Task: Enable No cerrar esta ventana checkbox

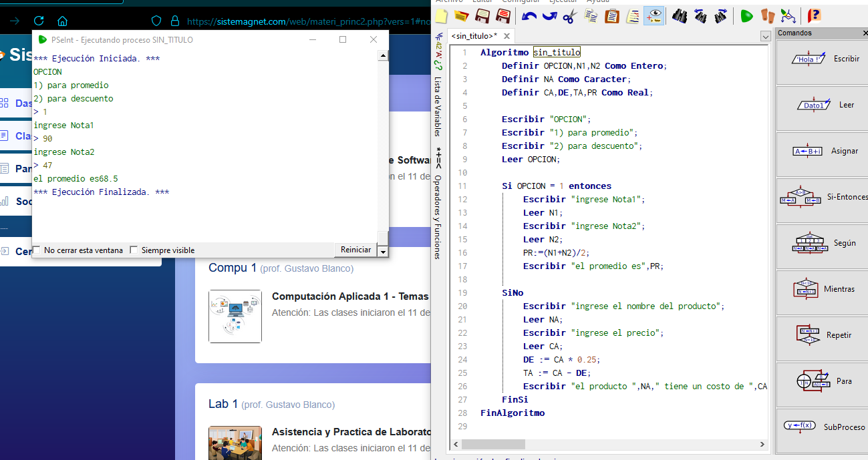Action: click(37, 250)
